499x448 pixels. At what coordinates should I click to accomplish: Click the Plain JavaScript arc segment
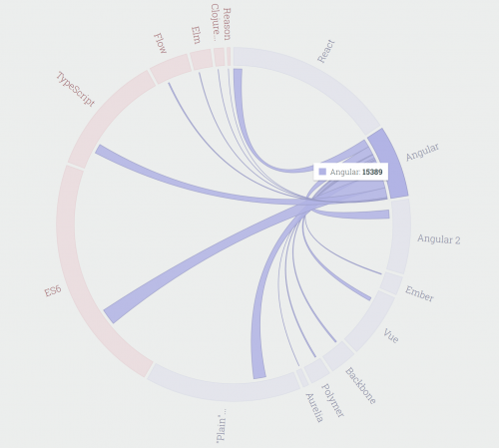[224, 388]
